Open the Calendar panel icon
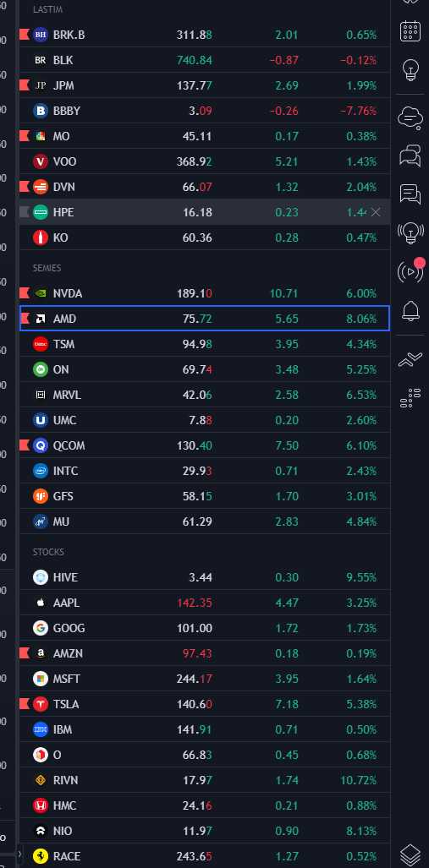This screenshot has width=429, height=868. pos(410,30)
